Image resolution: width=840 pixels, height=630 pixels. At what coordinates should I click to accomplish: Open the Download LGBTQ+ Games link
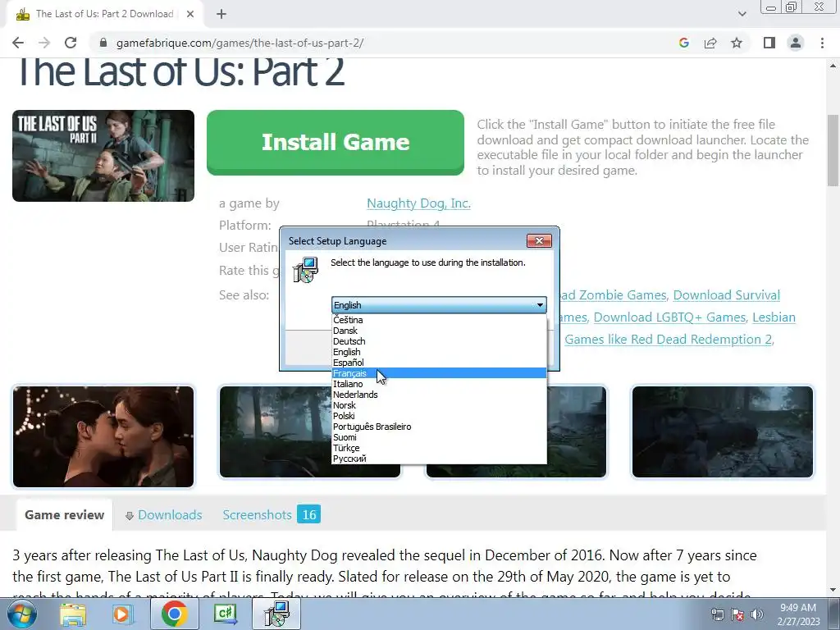[669, 317]
